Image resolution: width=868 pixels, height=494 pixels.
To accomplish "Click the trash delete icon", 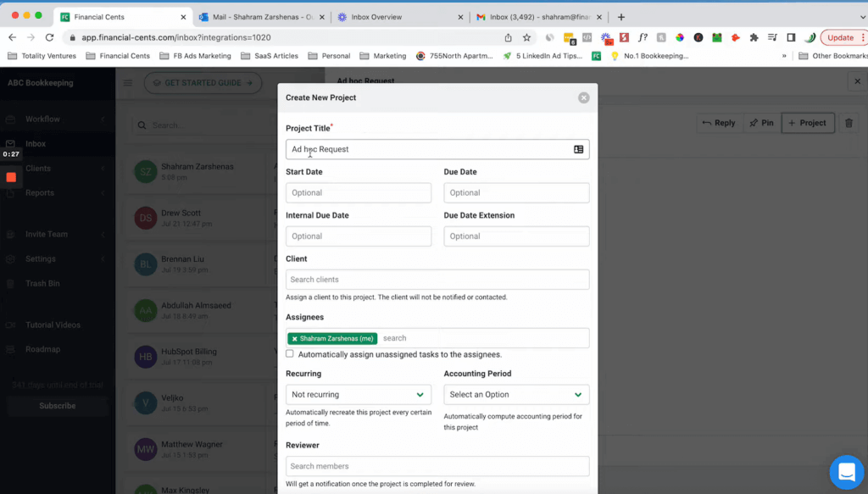I will pyautogui.click(x=849, y=124).
